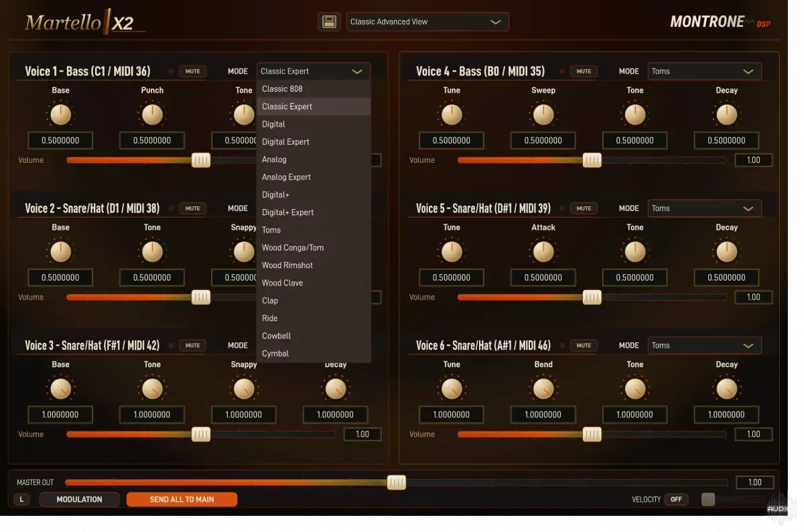Click the save preset floppy disk icon
The height and width of the screenshot is (532, 804).
click(329, 21)
